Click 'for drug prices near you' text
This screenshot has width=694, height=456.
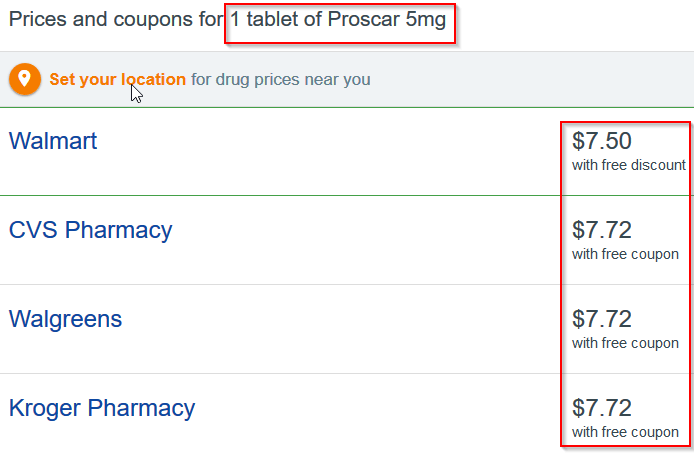click(281, 80)
